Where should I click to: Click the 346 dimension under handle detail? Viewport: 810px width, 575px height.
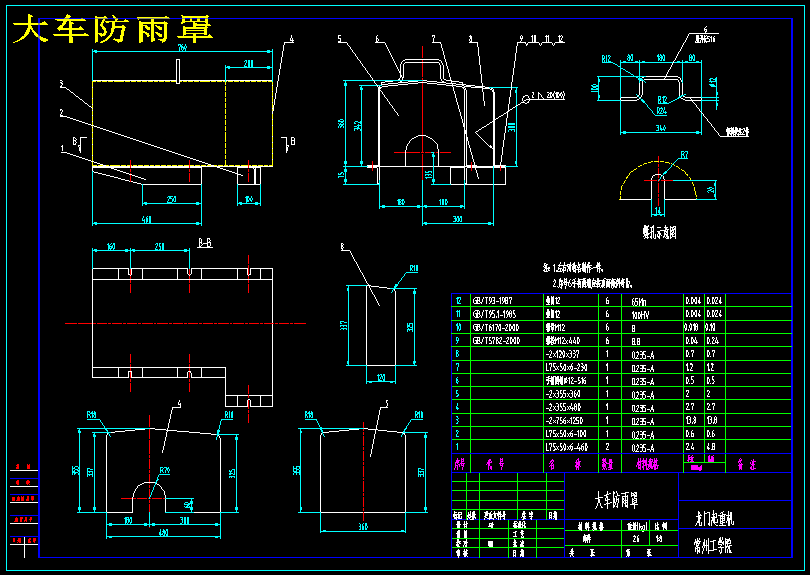(x=661, y=128)
